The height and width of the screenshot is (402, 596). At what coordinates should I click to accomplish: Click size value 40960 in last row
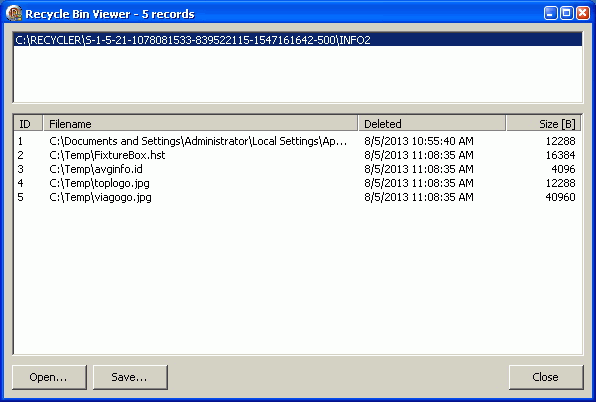tap(560, 197)
